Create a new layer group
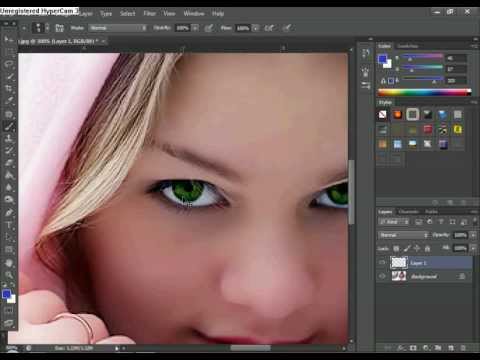480x360 pixels. 438,348
